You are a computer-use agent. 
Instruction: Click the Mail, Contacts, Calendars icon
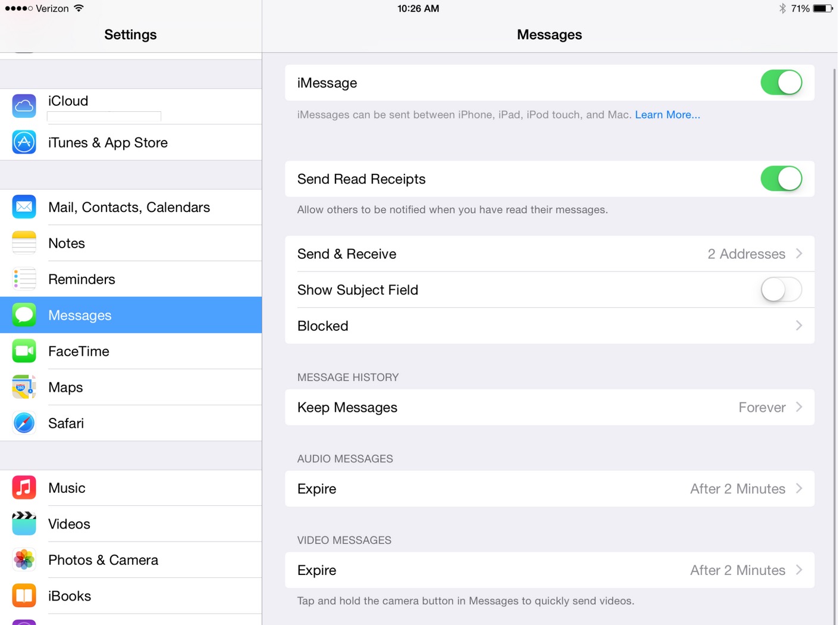pyautogui.click(x=24, y=207)
